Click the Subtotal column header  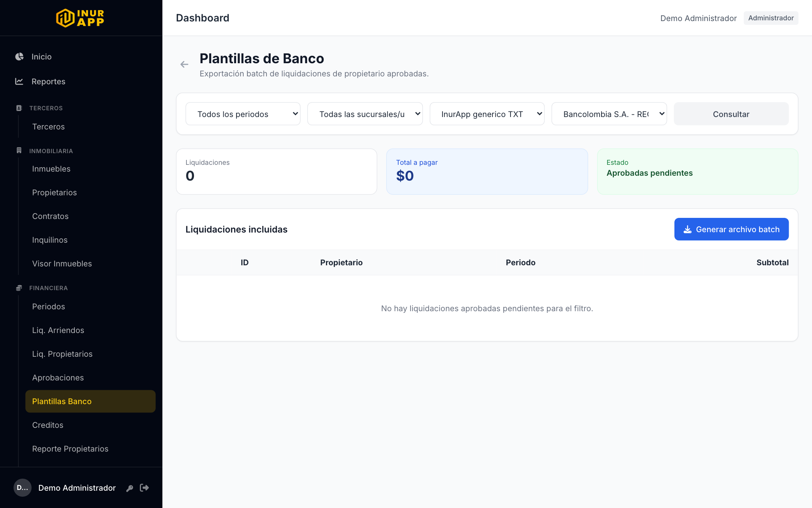pos(773,263)
